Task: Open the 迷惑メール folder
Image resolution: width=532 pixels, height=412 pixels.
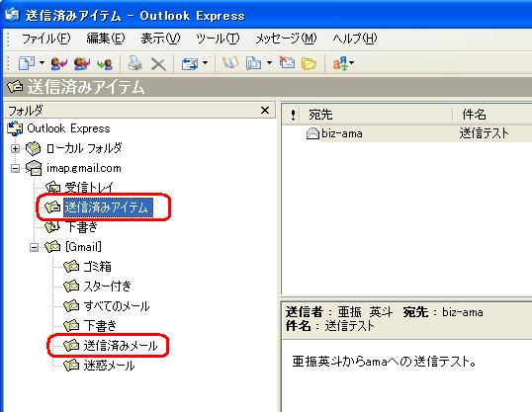Action: 109,366
